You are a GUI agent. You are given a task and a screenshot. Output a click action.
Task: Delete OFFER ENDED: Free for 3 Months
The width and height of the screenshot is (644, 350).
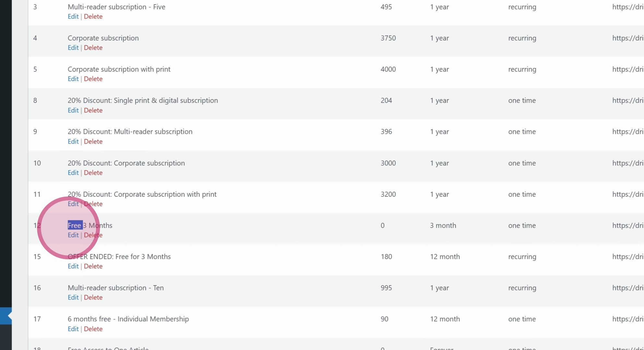[x=93, y=266]
